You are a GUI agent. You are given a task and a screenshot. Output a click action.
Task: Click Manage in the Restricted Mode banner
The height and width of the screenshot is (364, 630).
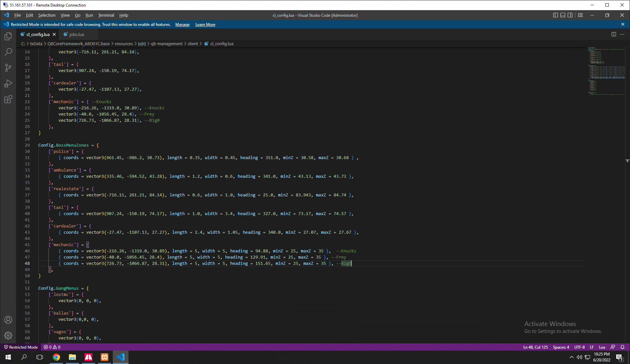pyautogui.click(x=182, y=24)
